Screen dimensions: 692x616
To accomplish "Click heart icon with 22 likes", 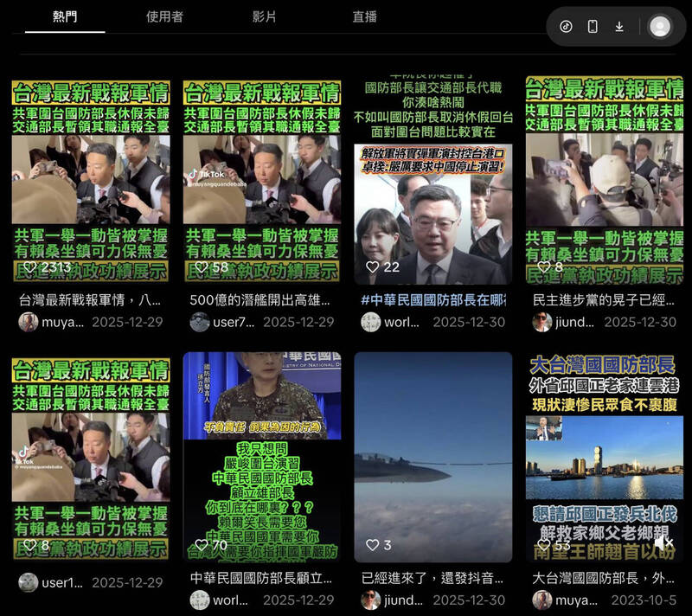I will click(372, 267).
